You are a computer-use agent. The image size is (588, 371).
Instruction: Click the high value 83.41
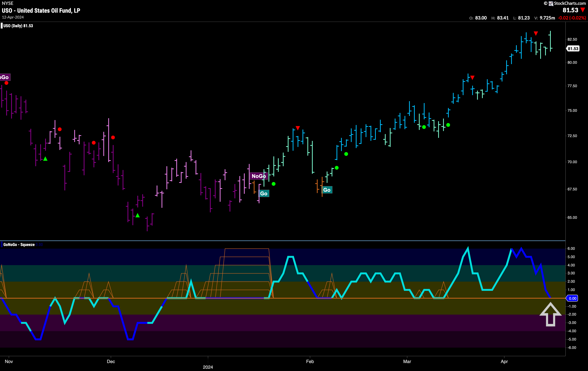coord(503,18)
